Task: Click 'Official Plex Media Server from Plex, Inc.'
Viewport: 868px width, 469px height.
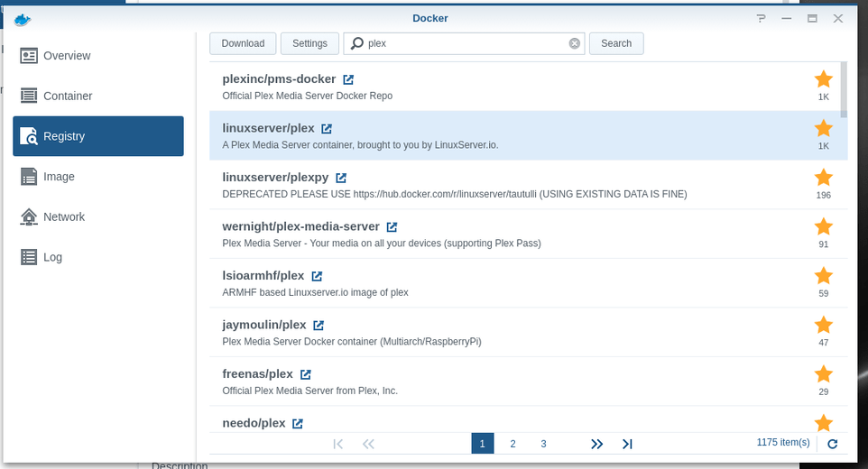Action: coord(310,391)
